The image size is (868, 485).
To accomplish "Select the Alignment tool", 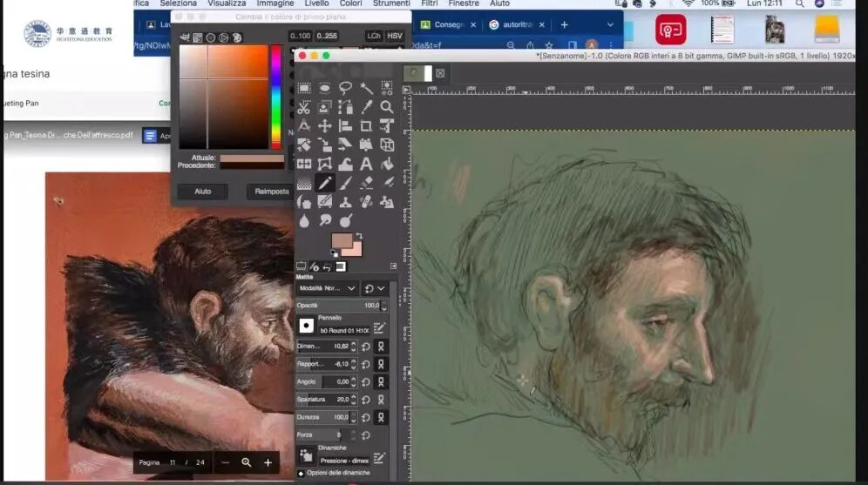I will [345, 126].
